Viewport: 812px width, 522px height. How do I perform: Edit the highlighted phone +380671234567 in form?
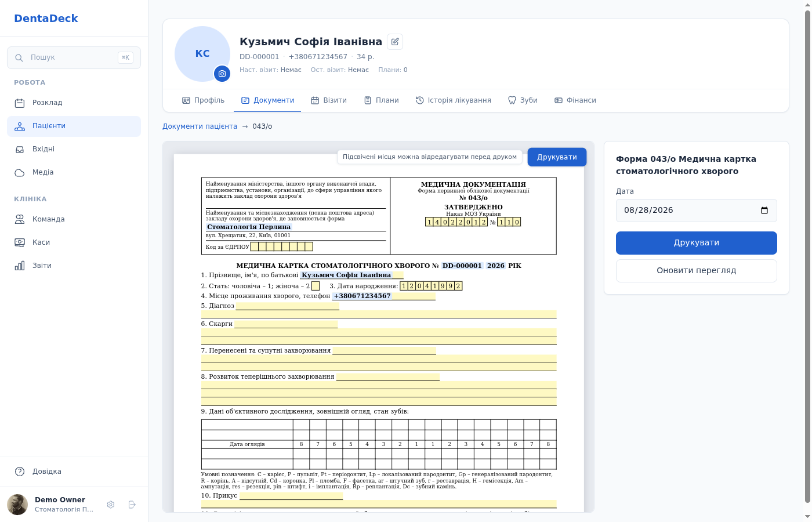pyautogui.click(x=362, y=296)
